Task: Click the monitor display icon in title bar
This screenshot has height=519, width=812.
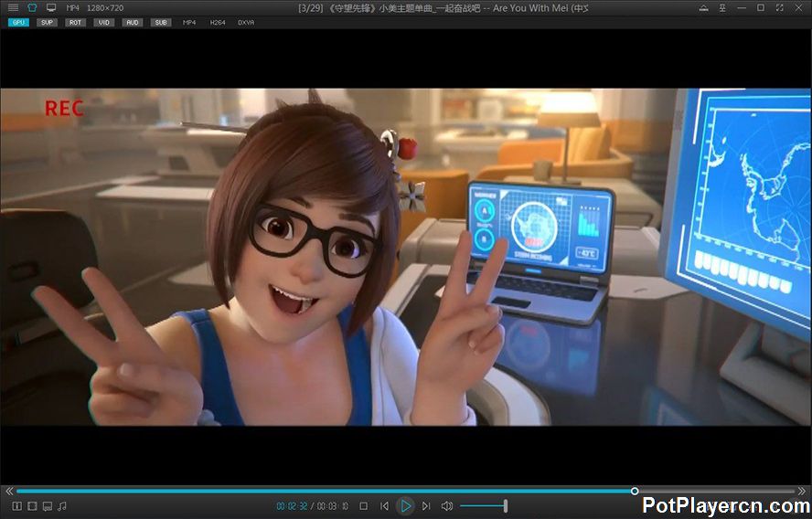Action: 51,7
